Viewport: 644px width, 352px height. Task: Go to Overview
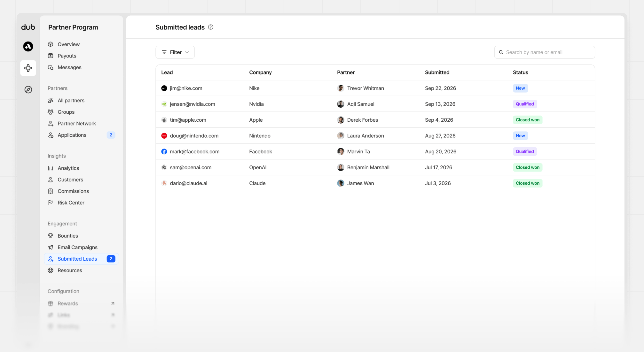click(x=82, y=44)
